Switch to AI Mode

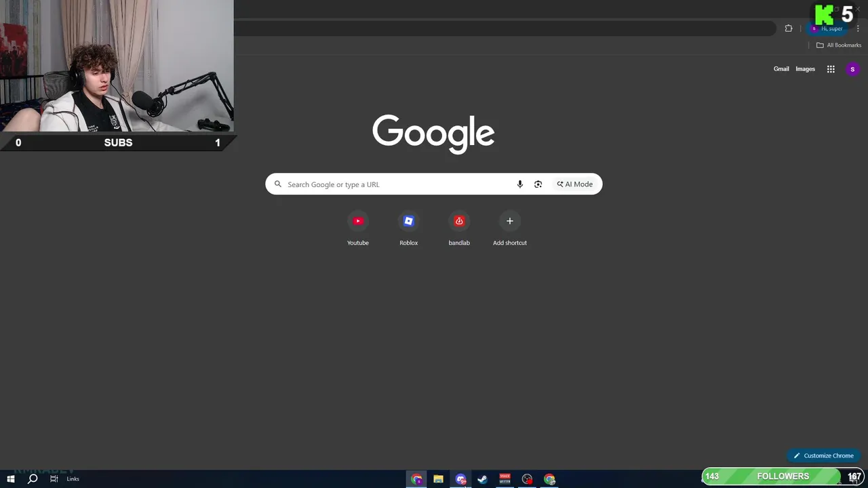click(x=575, y=184)
